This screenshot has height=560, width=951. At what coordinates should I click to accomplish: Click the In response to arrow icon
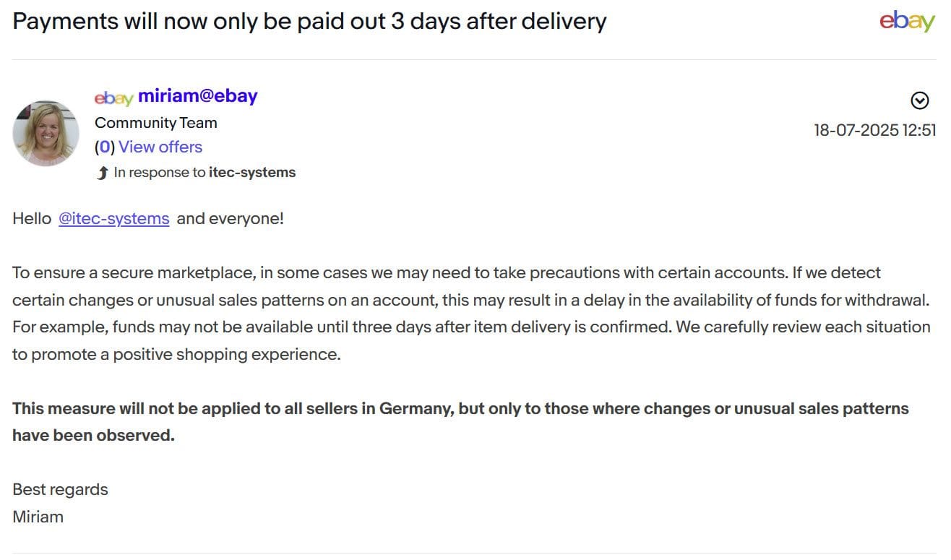(x=102, y=173)
